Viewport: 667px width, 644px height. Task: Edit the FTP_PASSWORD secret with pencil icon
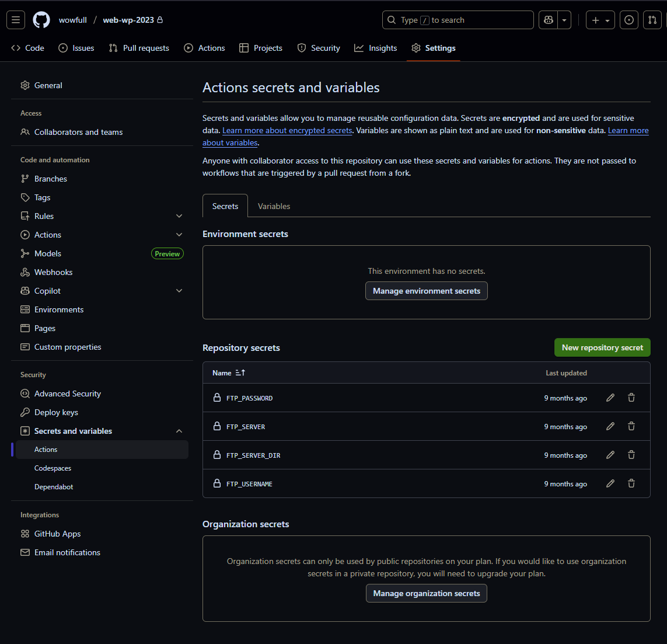click(610, 398)
